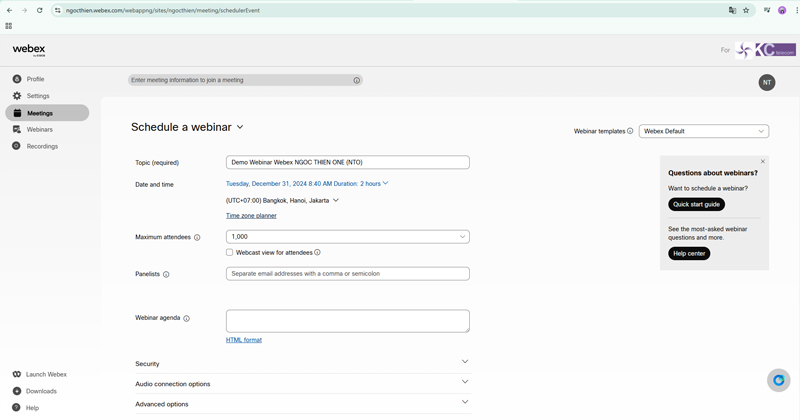
Task: Open the browser profile avatar icon
Action: [782, 10]
